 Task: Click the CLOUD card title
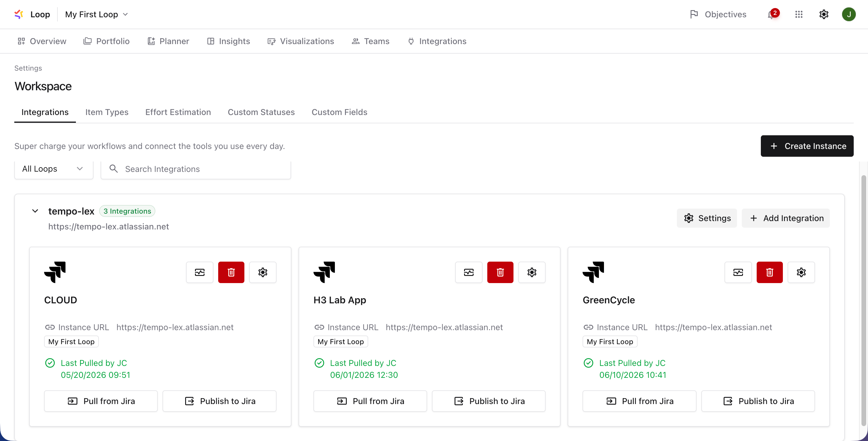(x=61, y=300)
